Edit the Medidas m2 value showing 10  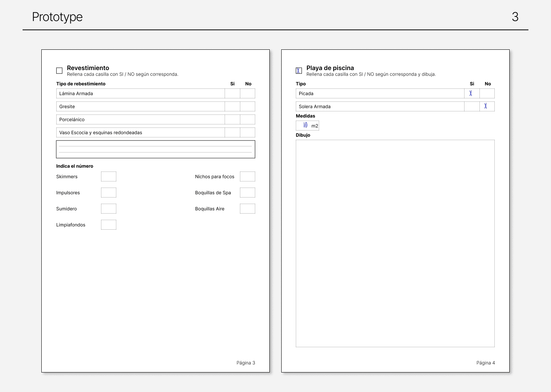point(305,125)
